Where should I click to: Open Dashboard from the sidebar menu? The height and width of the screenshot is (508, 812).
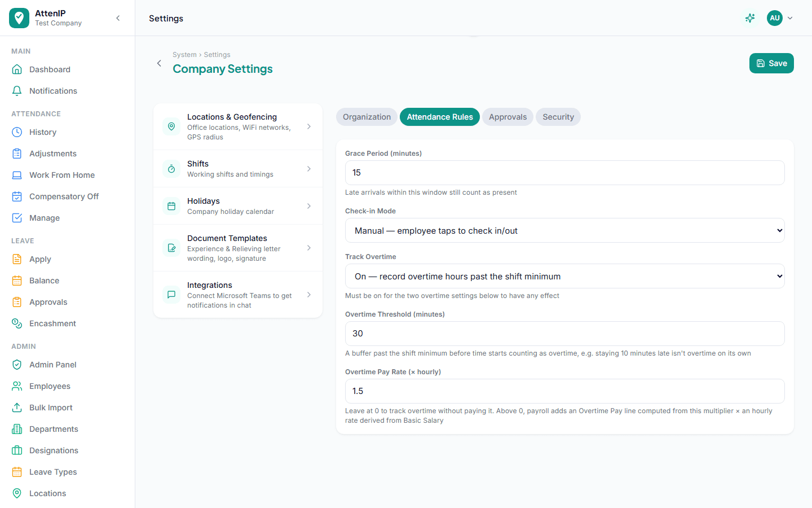point(67,69)
